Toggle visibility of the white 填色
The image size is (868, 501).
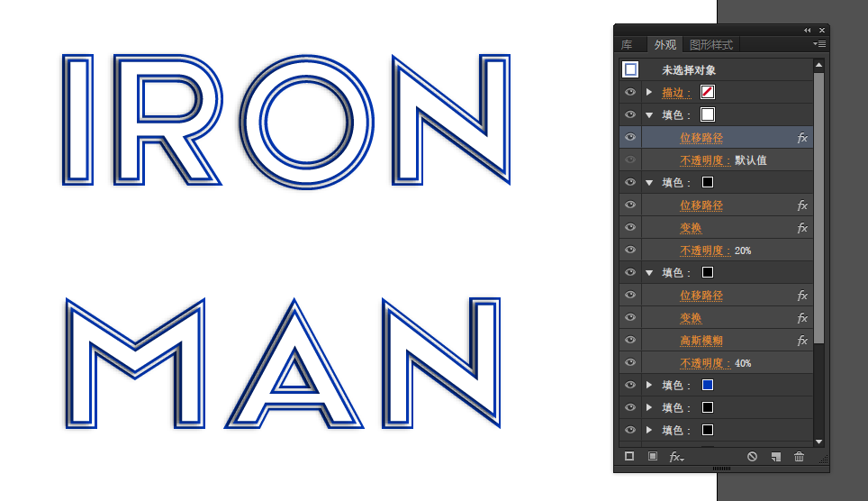coord(630,114)
